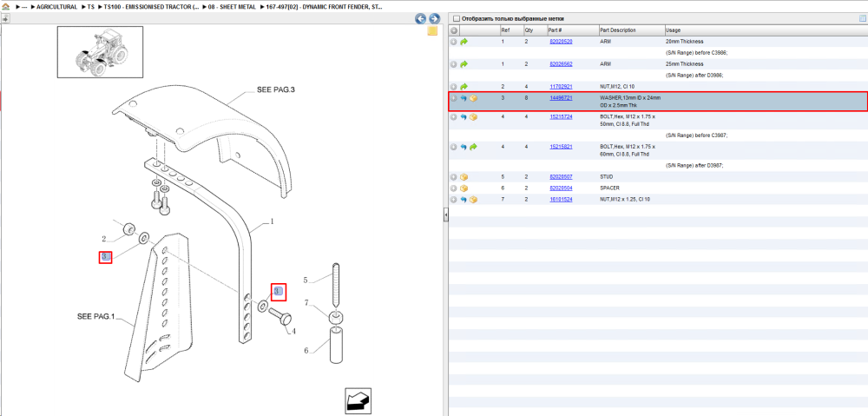Image resolution: width=868 pixels, height=416 pixels.
Task: Open TS100 - EMISSIONISED TRACTOR breadcrumb
Action: pyautogui.click(x=152, y=7)
